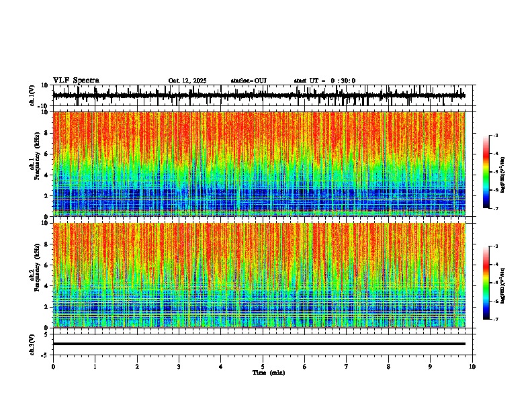Click inside the ch.1 frequency spectrogram

click(x=259, y=164)
